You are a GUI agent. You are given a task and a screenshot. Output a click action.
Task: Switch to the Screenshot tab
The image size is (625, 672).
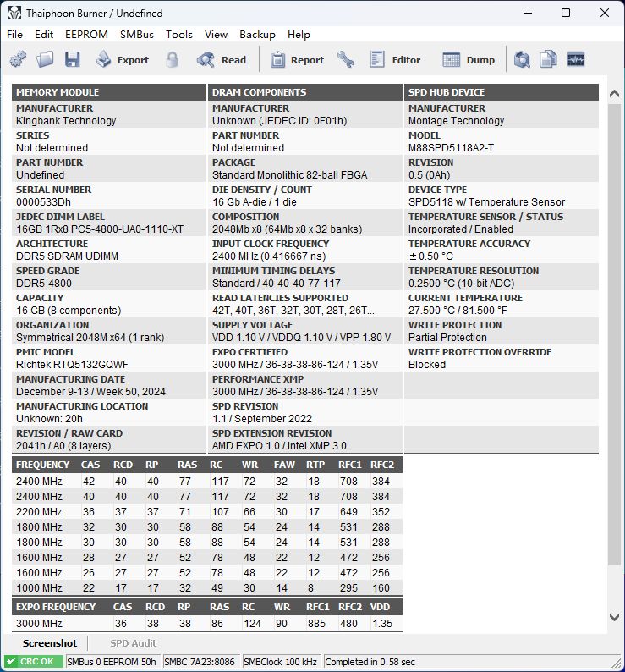pyautogui.click(x=50, y=643)
